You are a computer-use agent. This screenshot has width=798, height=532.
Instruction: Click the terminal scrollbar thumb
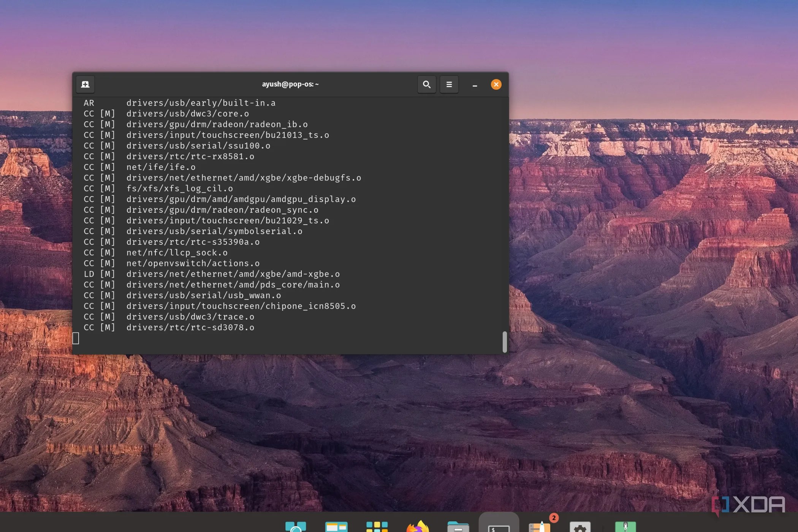coord(505,341)
